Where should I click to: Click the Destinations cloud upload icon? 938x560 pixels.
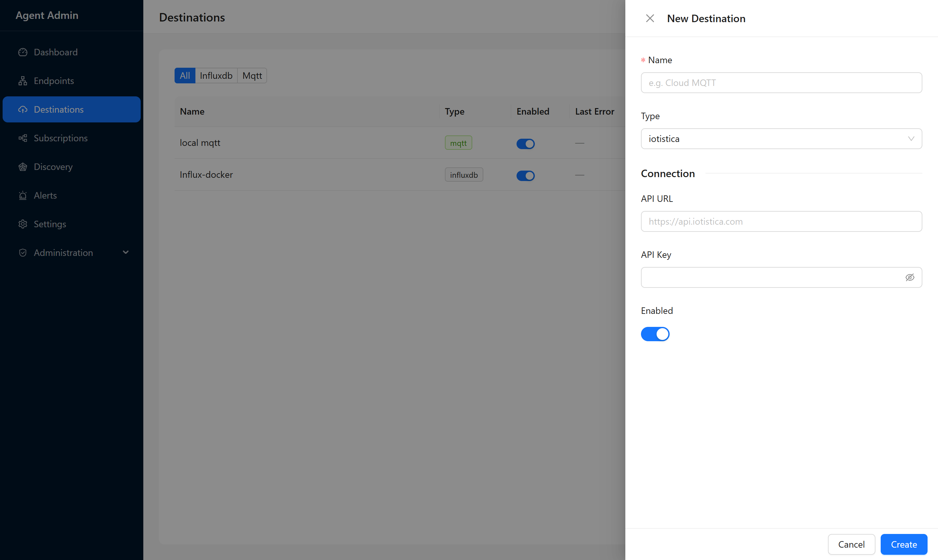(x=23, y=109)
